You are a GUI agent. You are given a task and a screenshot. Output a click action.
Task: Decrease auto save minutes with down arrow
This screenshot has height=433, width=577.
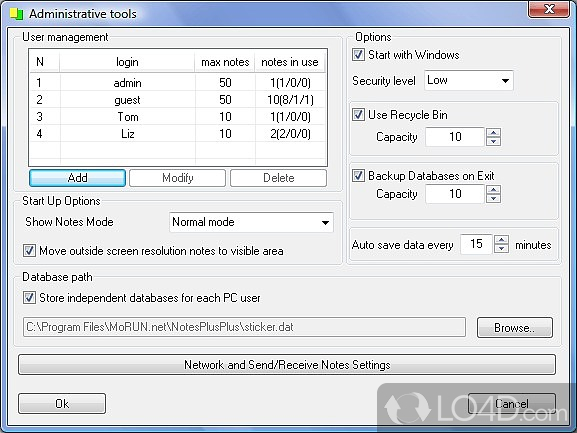502,248
